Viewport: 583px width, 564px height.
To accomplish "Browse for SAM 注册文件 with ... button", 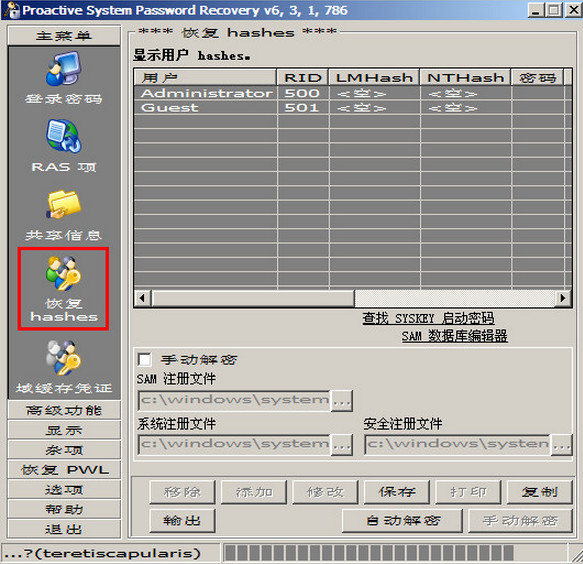I will click(x=341, y=400).
